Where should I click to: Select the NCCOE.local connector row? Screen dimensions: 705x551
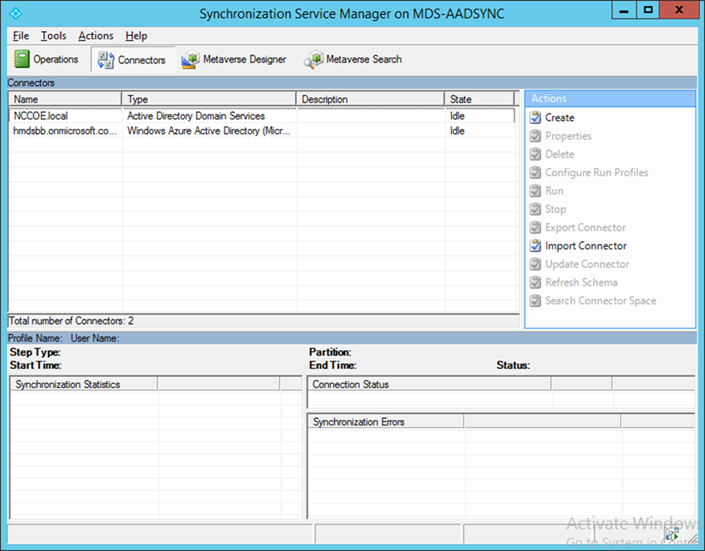pyautogui.click(x=262, y=116)
